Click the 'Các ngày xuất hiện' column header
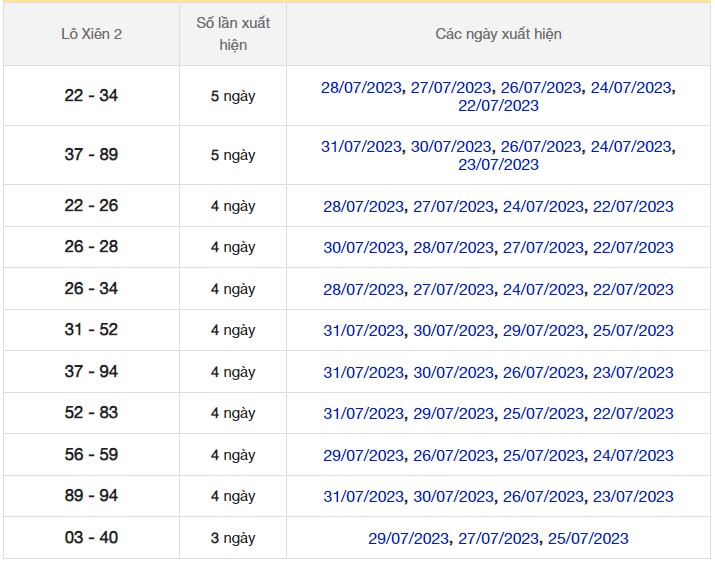 pyautogui.click(x=498, y=34)
